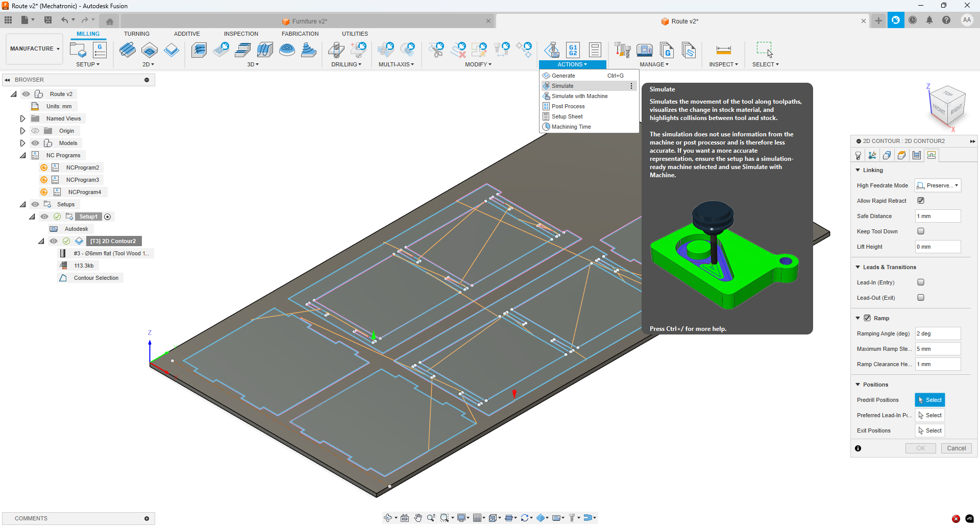Open the Tool tab in 2D Contour dialog
This screenshot has height=527, width=980.
[x=858, y=155]
